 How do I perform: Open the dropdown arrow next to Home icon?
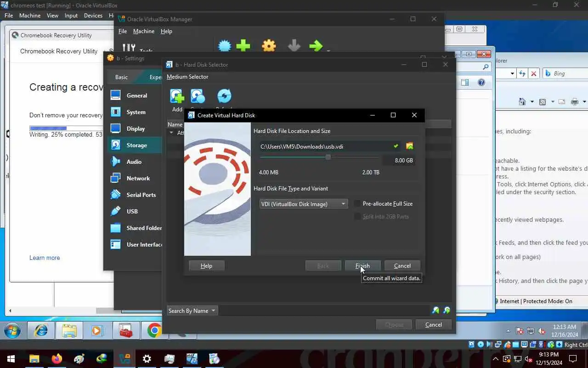pos(532,102)
